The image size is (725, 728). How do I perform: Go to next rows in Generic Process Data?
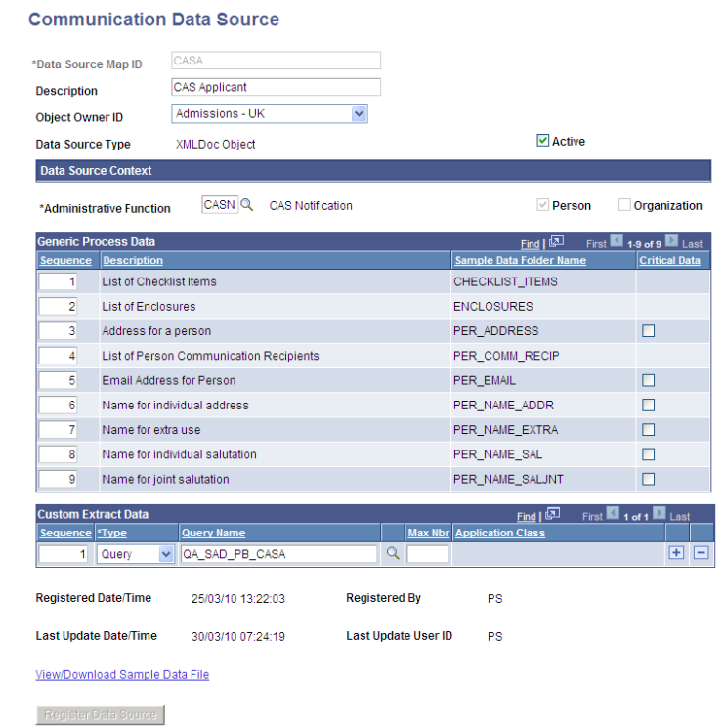[671, 241]
